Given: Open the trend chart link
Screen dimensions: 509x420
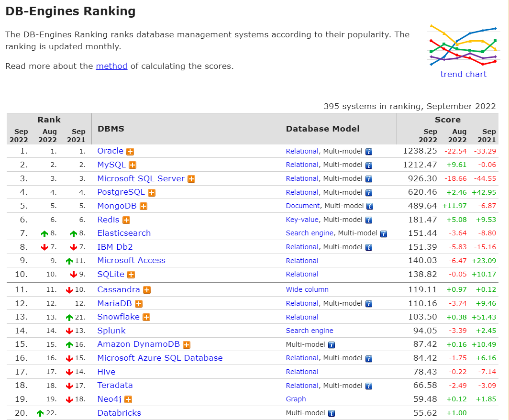Looking at the screenshot, I should tap(463, 74).
